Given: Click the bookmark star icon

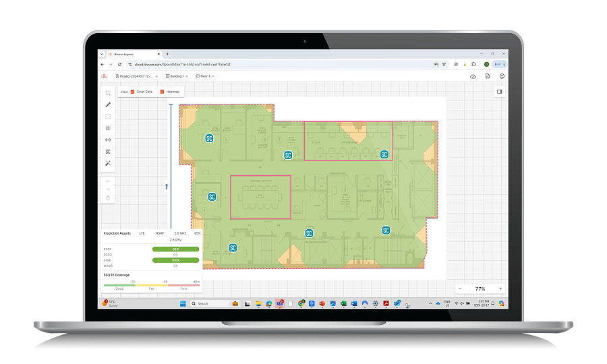Looking at the screenshot, I should pyautogui.click(x=444, y=64).
